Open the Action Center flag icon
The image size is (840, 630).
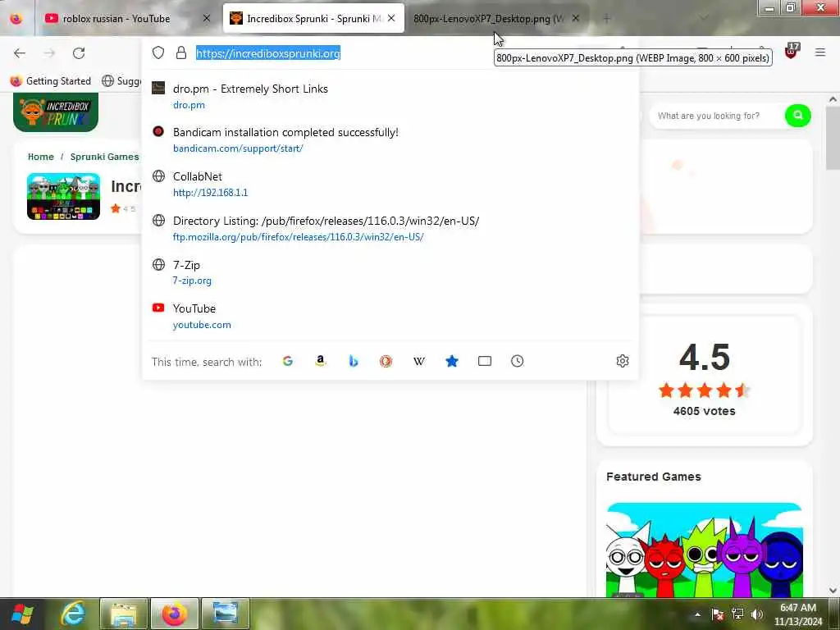(717, 614)
